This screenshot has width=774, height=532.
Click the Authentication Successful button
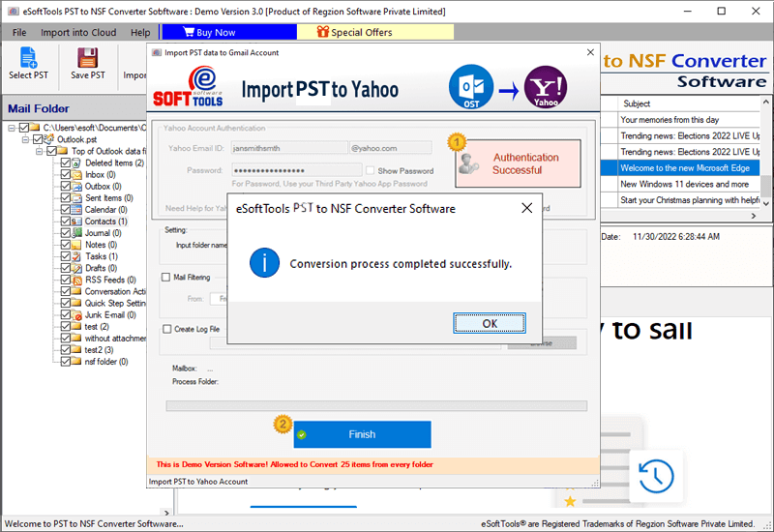[518, 163]
